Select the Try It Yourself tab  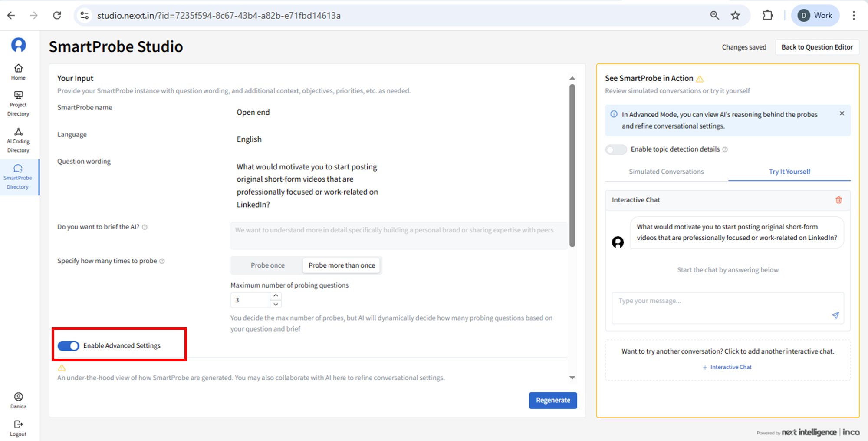[789, 172]
